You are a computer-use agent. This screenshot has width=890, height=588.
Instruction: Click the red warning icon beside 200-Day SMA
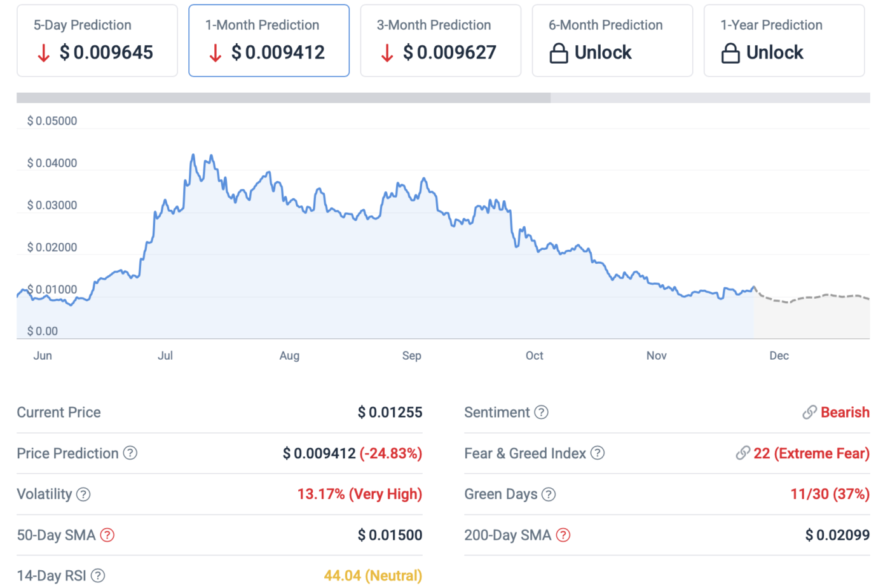[x=563, y=535]
